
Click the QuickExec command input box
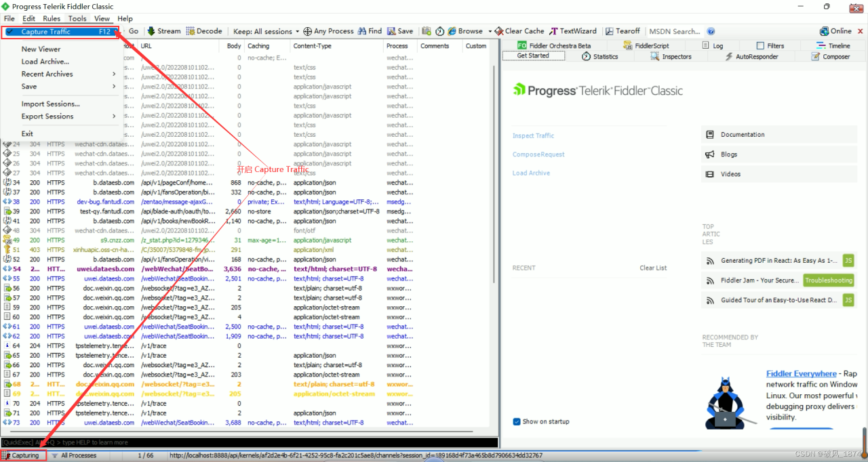[x=250, y=442]
